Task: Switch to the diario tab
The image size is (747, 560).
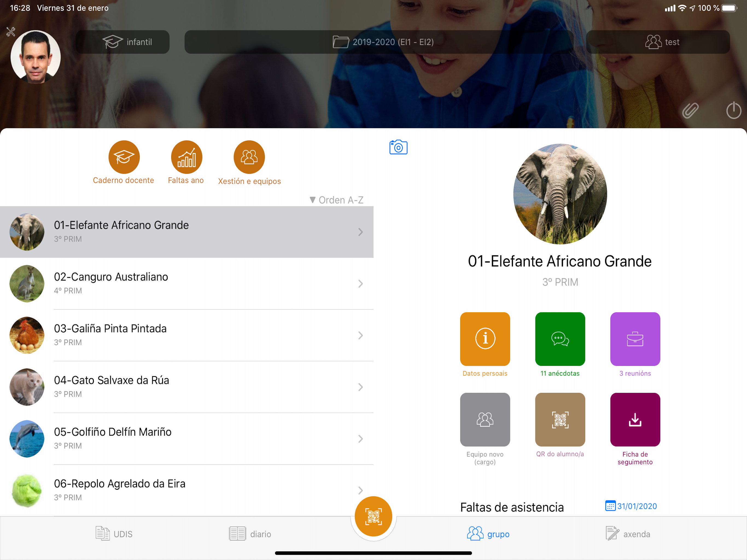Action: pos(250,534)
